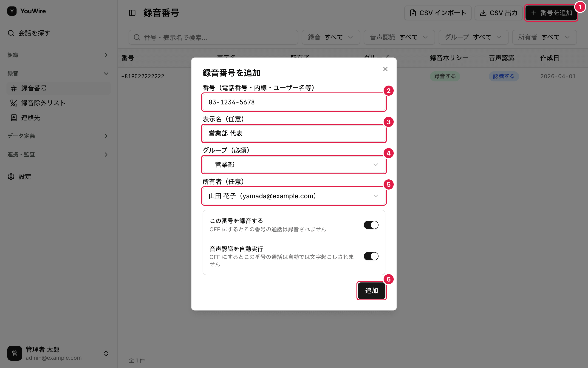Click the YouWire logo icon
The height and width of the screenshot is (368, 588).
pyautogui.click(x=12, y=11)
